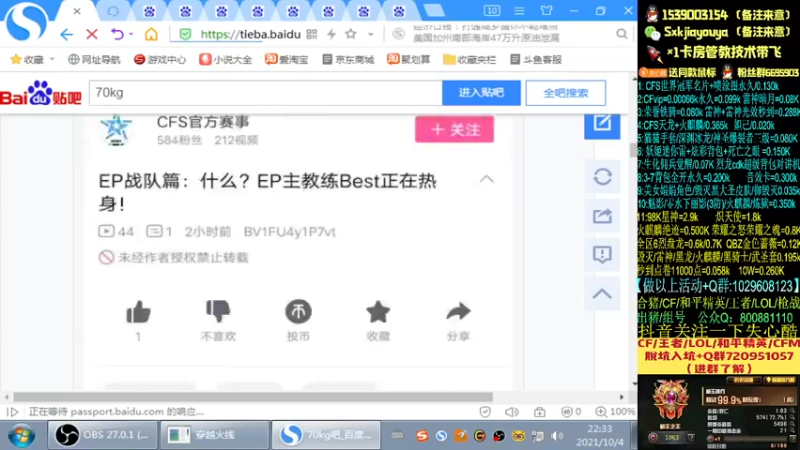Open the 收藏 favorites menu
This screenshot has width=800, height=450.
(32, 60)
